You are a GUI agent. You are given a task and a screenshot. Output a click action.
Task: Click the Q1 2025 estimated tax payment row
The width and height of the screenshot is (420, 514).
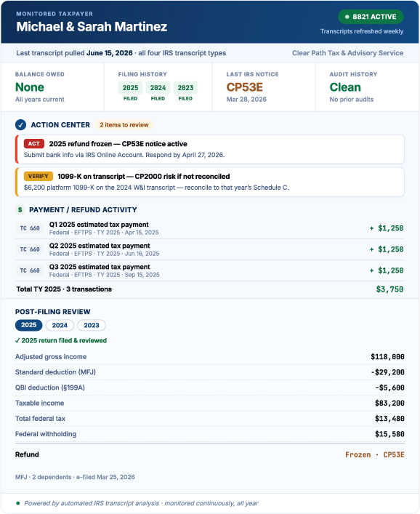(x=210, y=228)
